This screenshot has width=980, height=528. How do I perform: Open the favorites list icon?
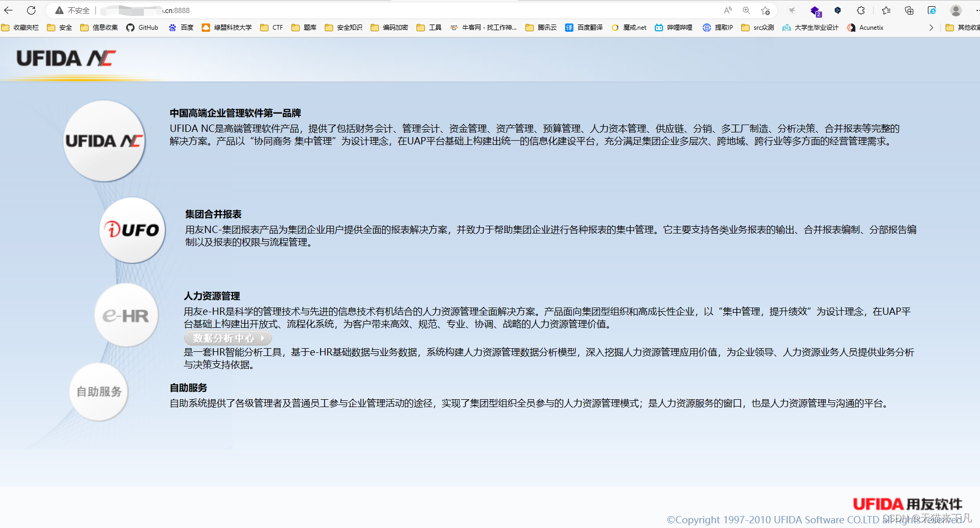[x=886, y=10]
